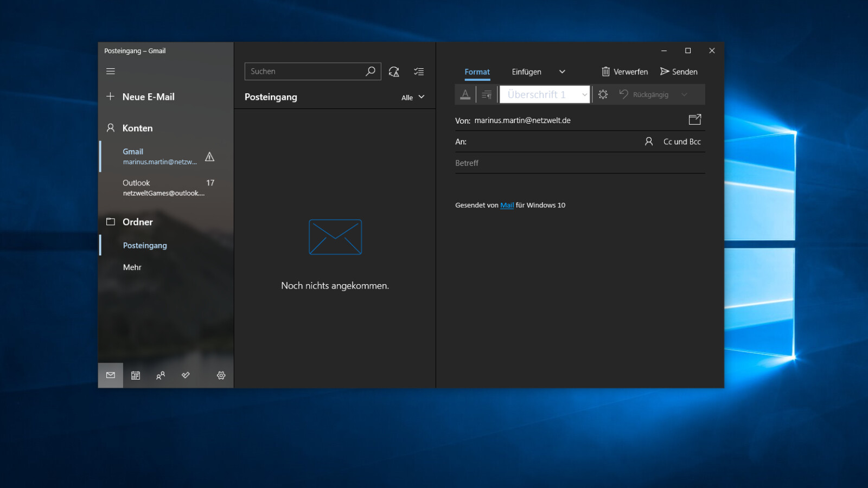Pop out the message in new window

[x=694, y=119]
